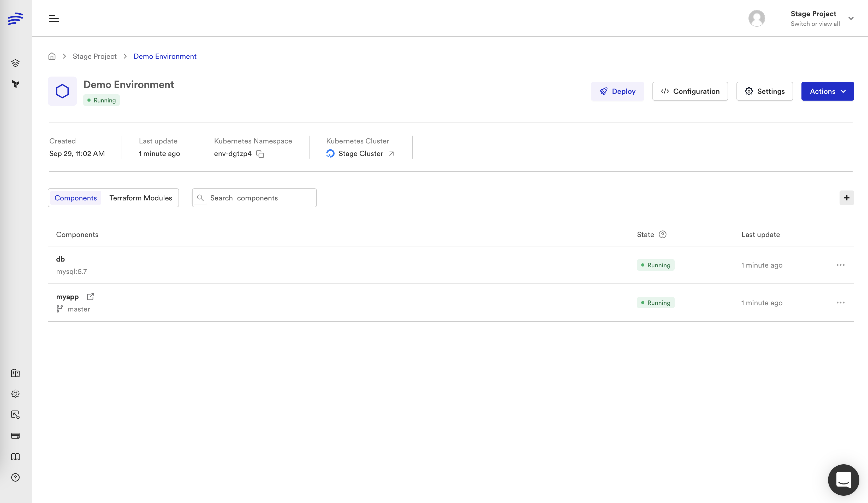Open the billing card sidebar icon
Image resolution: width=868 pixels, height=503 pixels.
point(15,436)
